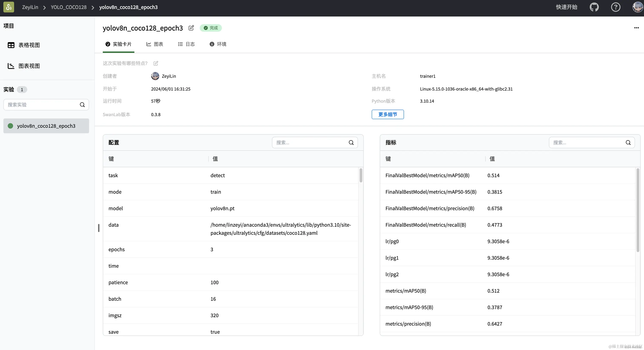This screenshot has width=644, height=350.
Task: Select yolov8n_coco128_epoch3 in experiment list
Action: pos(46,126)
